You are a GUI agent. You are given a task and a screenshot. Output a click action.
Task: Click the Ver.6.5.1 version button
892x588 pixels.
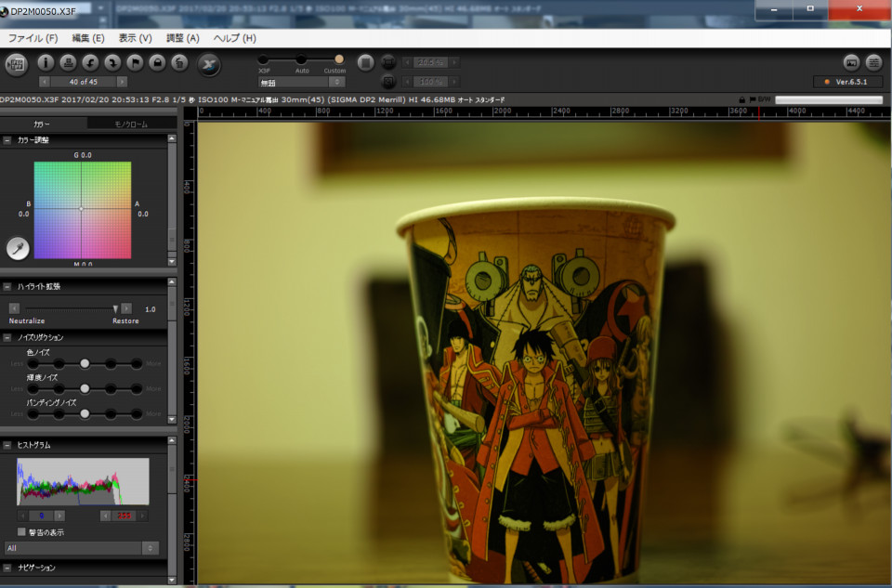(x=847, y=82)
